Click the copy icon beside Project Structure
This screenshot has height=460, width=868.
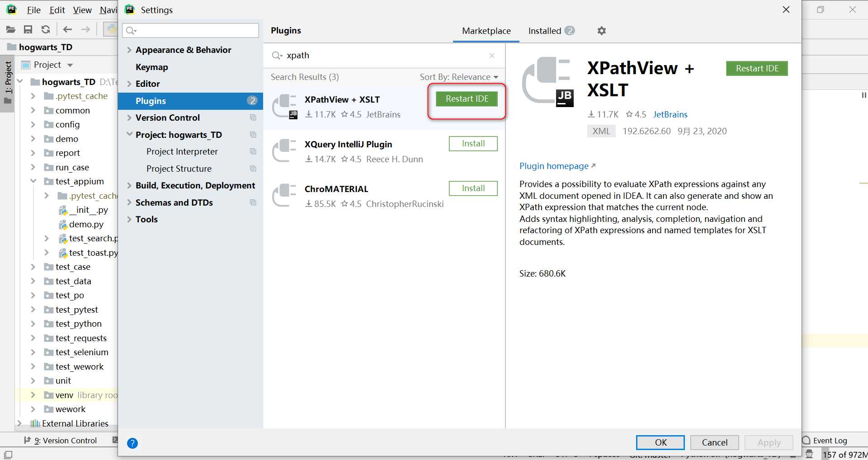[x=253, y=169]
